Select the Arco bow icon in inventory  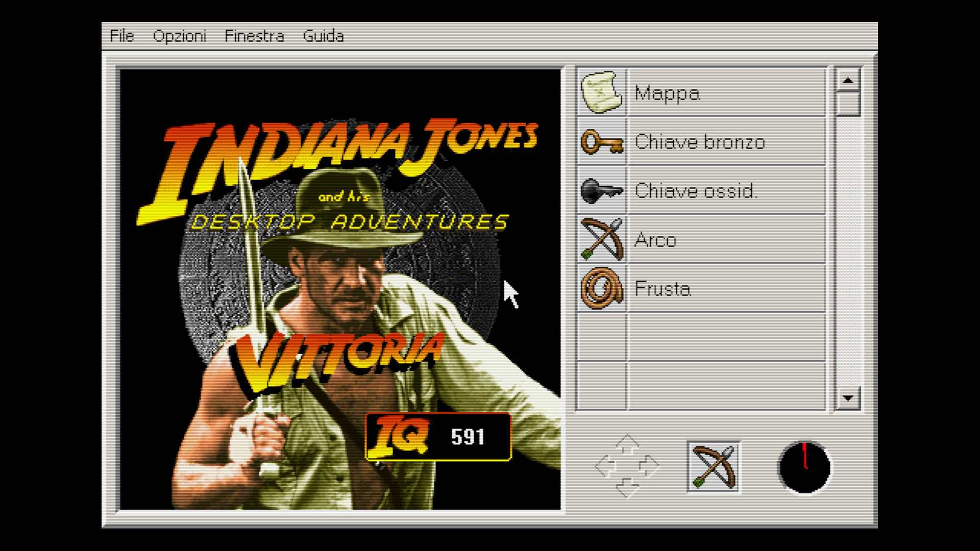click(602, 240)
